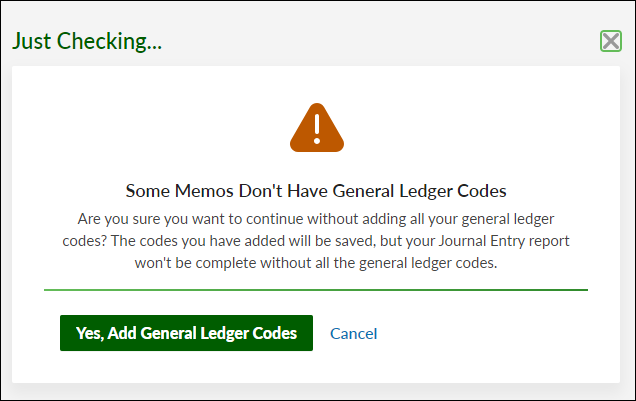This screenshot has height=401, width=636.
Task: Click the green horizontal divider line
Action: click(x=316, y=290)
